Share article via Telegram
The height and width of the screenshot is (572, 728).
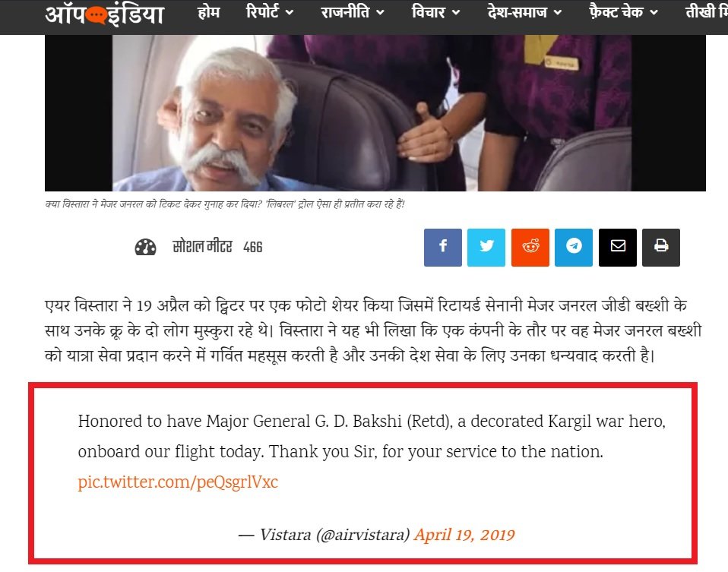[x=574, y=248]
